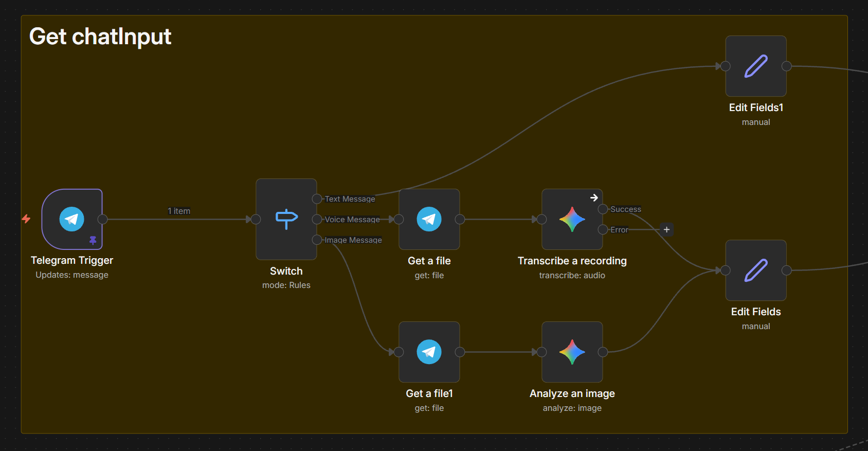Select the Transcribe a recording Gemini node

(572, 219)
